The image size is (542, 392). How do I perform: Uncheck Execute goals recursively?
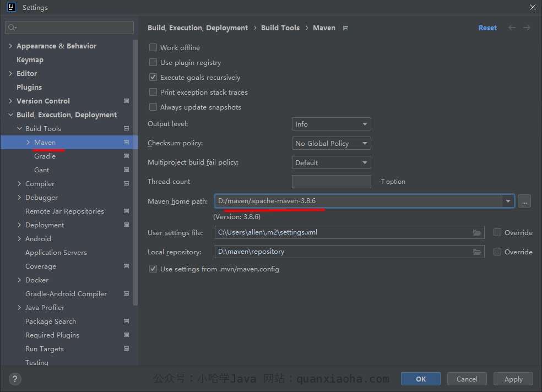point(153,77)
